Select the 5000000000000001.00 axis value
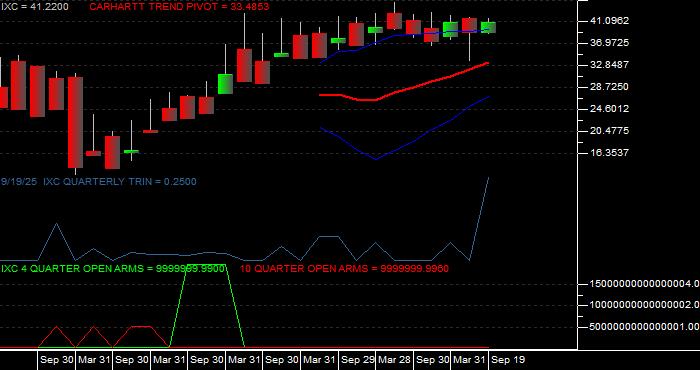This screenshot has width=700, height=370. 644,327
